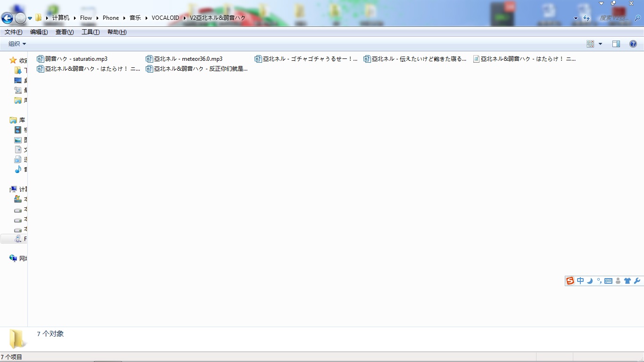
Task: Open the system drive with Windows logo
Action: pos(18,199)
